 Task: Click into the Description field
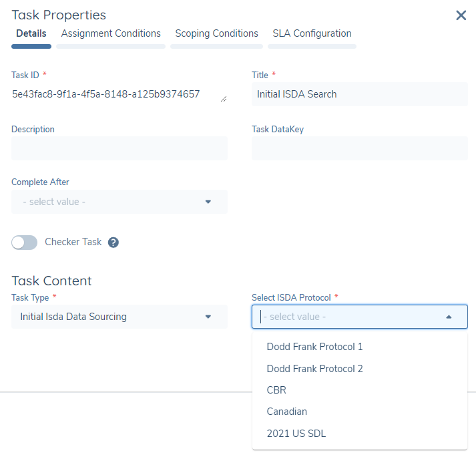tap(119, 148)
